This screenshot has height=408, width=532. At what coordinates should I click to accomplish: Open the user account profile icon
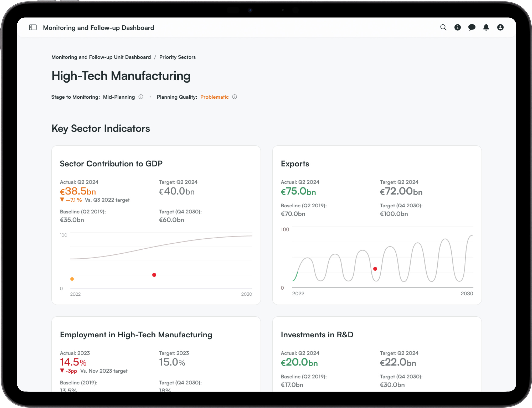pos(500,27)
